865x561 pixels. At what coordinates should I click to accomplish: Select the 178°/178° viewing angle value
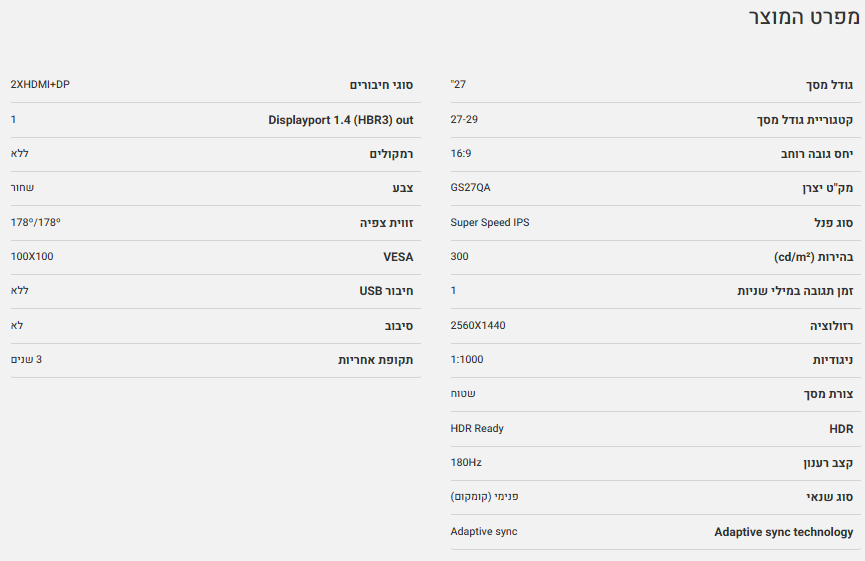36,222
